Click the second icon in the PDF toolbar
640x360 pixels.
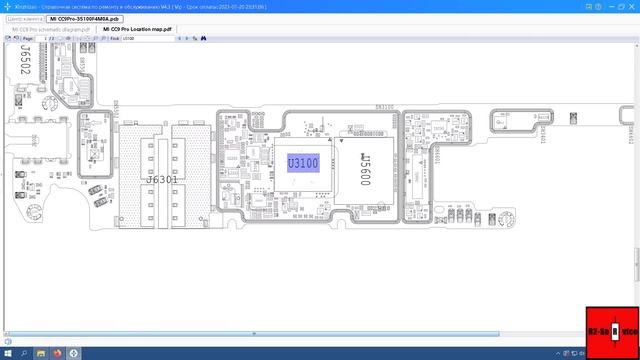[16, 38]
